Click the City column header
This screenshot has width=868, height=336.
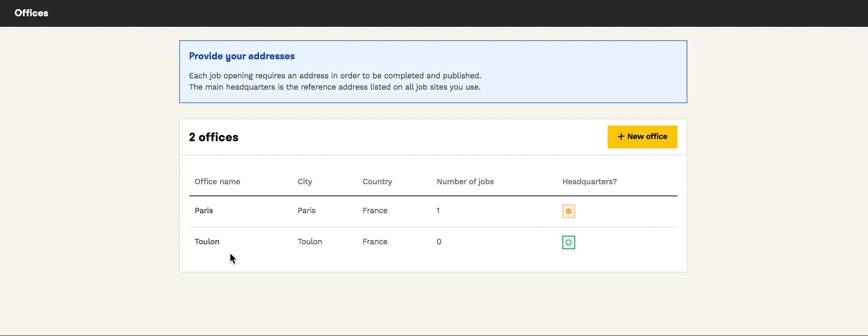305,182
